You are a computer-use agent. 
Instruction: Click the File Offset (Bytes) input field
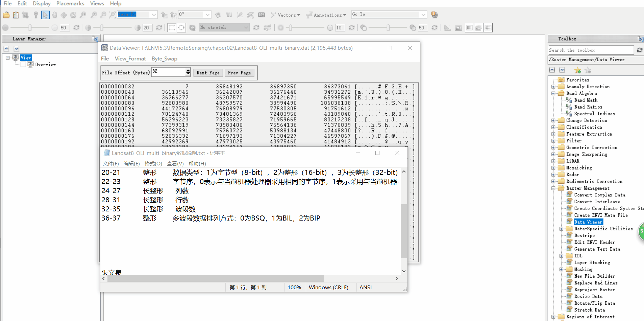[x=169, y=72]
